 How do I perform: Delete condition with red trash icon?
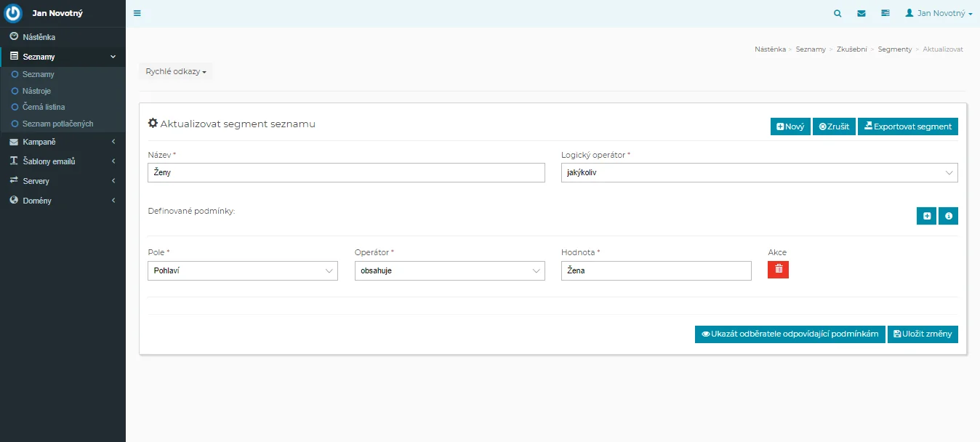click(x=778, y=270)
